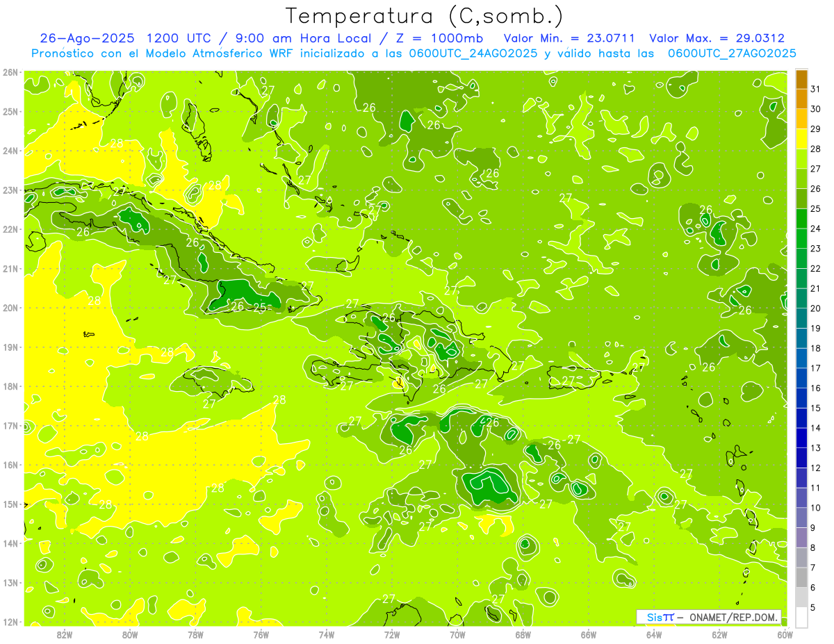The width and height of the screenshot is (834, 644).
Task: Click the '80W' longitude axis label
Action: coord(130,634)
